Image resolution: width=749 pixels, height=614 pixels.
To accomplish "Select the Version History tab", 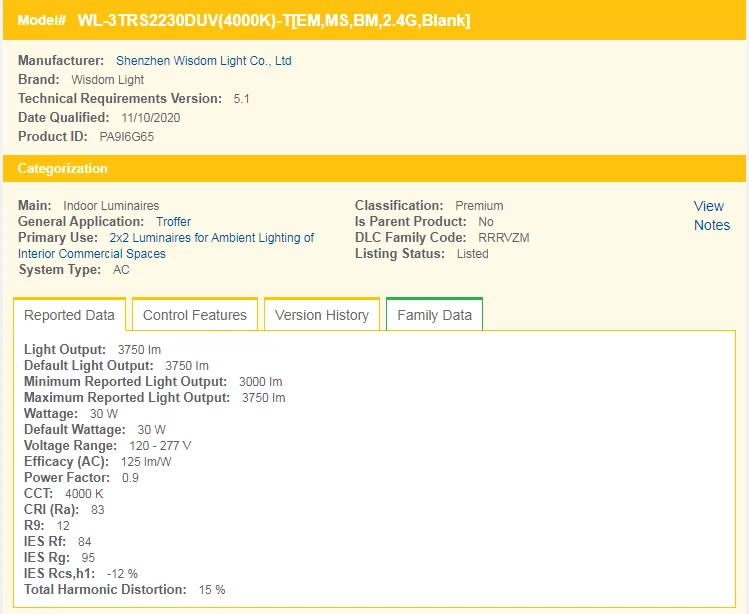I will 321,315.
